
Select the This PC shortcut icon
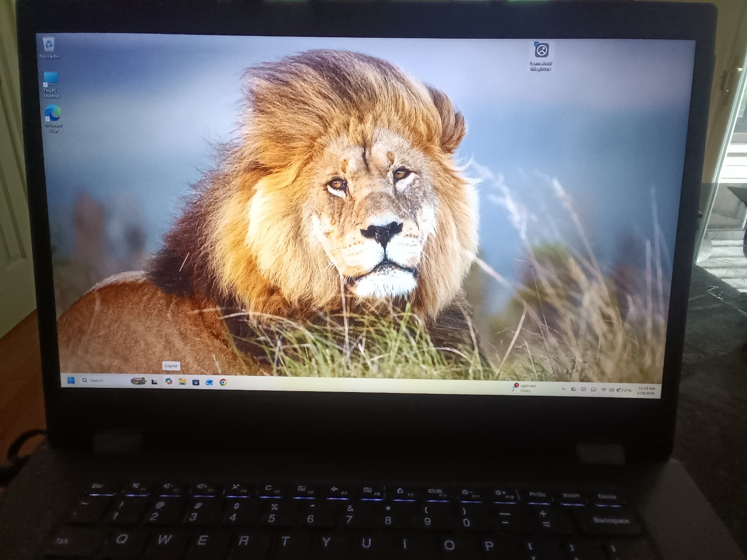pos(51,84)
